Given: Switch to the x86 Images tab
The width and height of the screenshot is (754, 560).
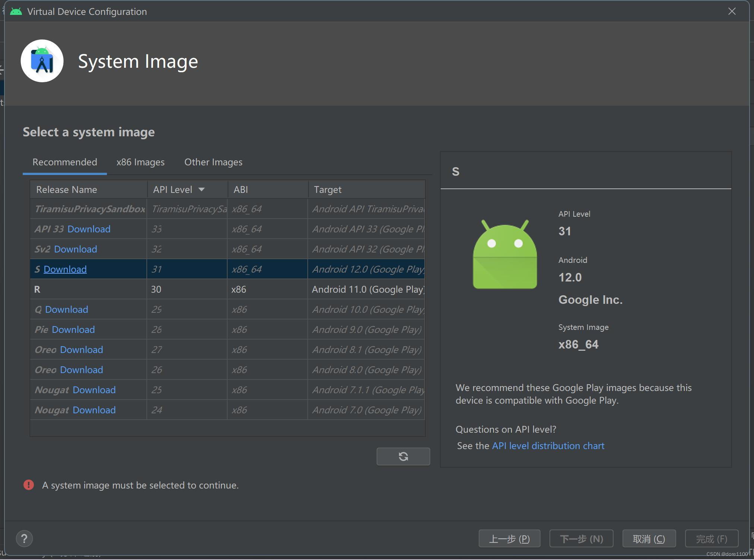Looking at the screenshot, I should pyautogui.click(x=140, y=162).
